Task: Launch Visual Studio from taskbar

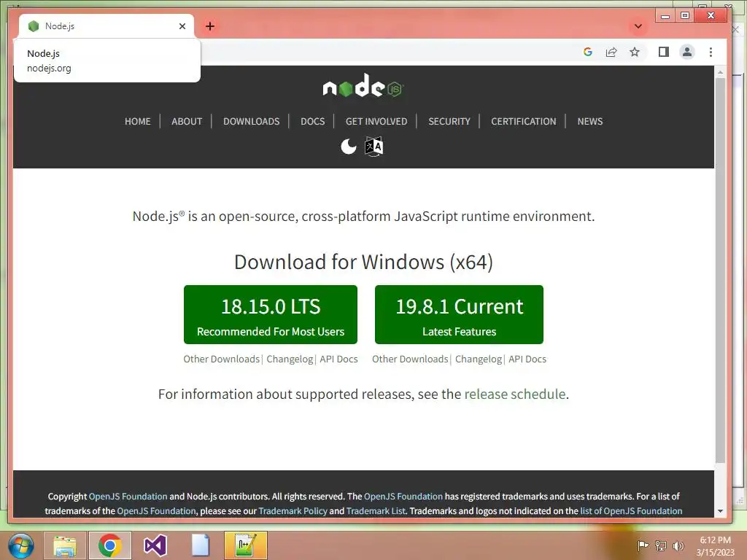Action: [155, 545]
